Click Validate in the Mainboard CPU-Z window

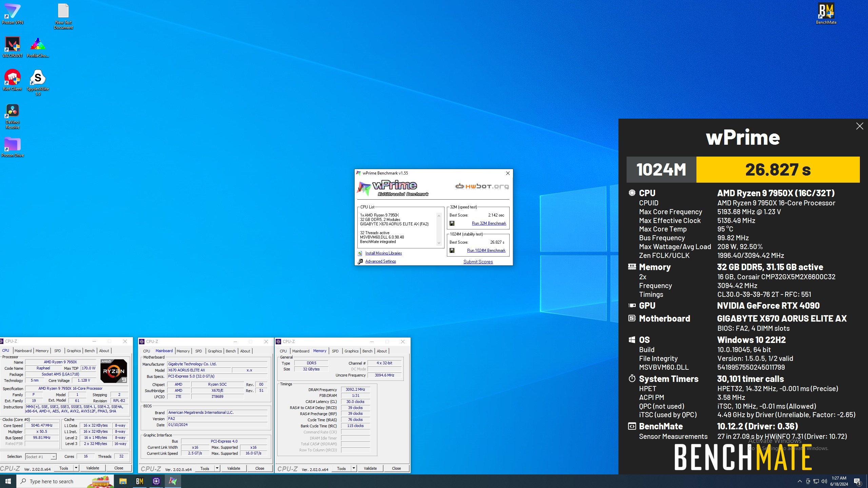click(x=234, y=468)
